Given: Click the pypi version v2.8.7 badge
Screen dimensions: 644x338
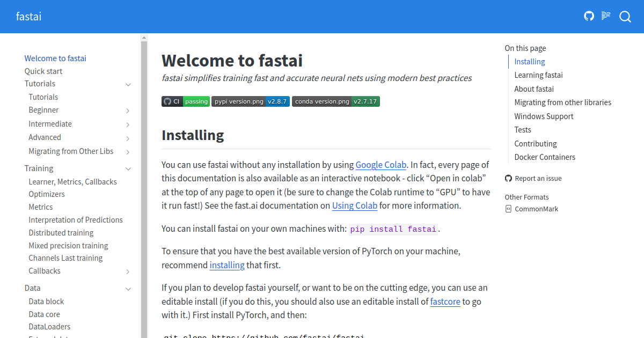Looking at the screenshot, I should click(251, 101).
